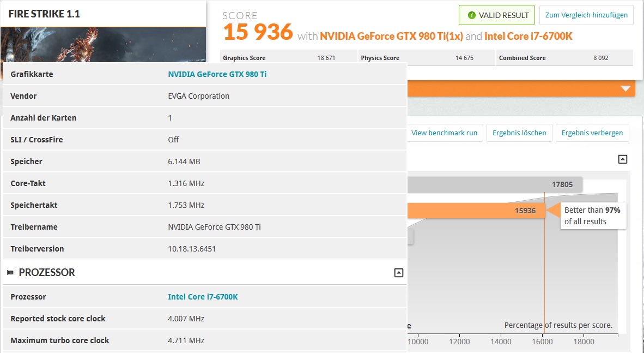Click the VALID RESULT badge
This screenshot has height=353, width=644.
click(496, 15)
